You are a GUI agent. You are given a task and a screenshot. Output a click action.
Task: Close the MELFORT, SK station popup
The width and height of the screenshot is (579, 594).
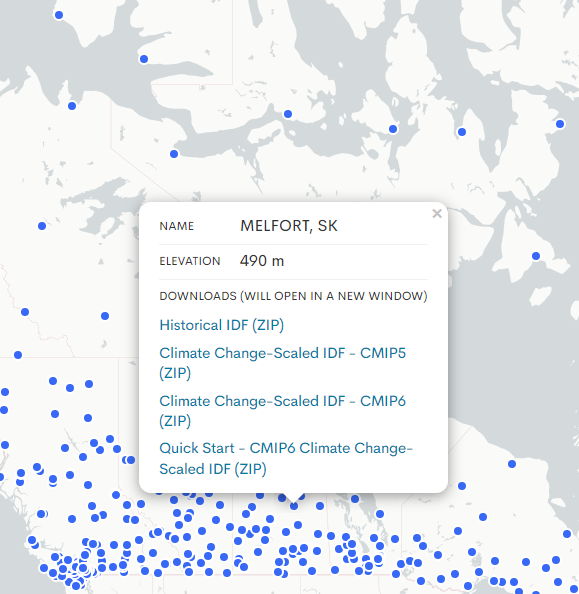pos(437,214)
